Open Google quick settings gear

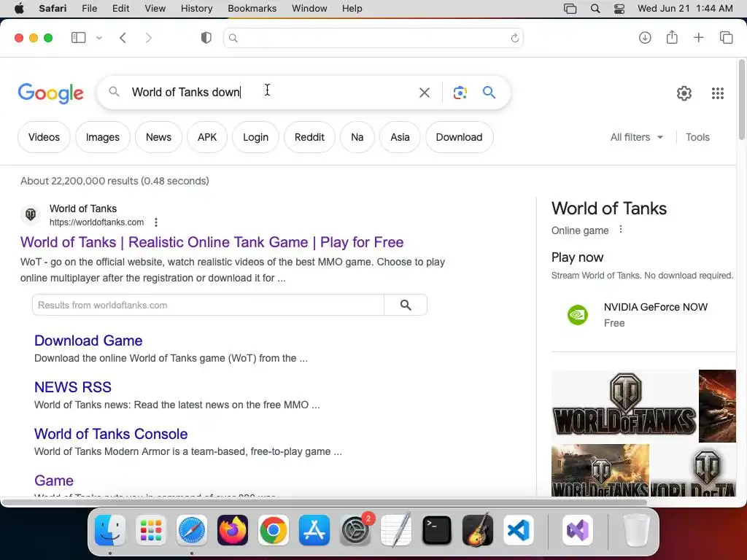coord(684,93)
